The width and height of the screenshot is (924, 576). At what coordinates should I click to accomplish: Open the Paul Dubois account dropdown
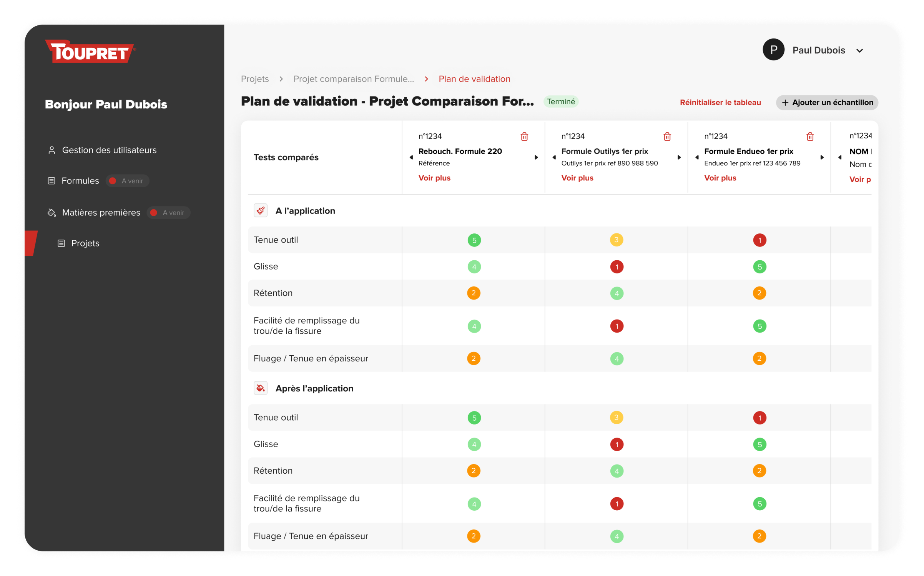point(860,50)
